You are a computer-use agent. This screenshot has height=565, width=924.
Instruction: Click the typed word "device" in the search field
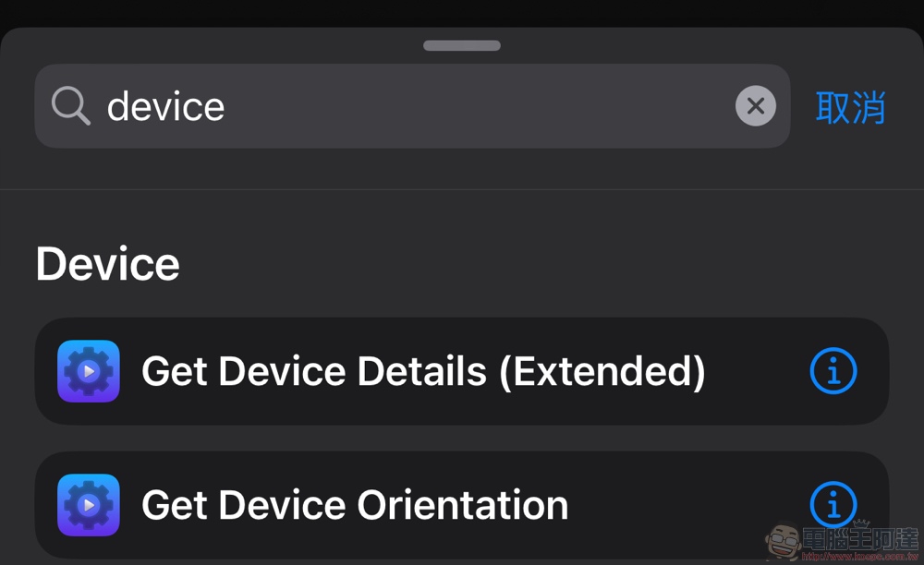pos(165,106)
